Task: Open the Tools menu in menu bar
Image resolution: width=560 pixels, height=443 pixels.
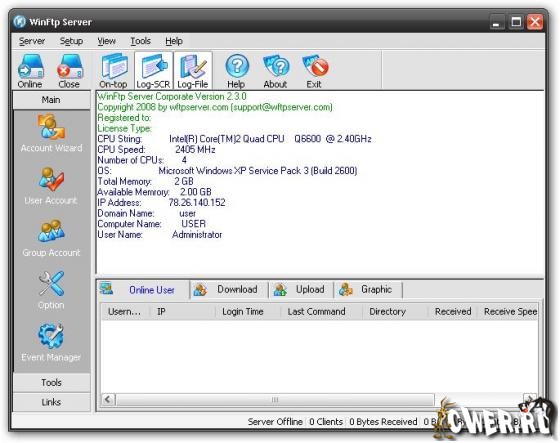Action: point(140,41)
